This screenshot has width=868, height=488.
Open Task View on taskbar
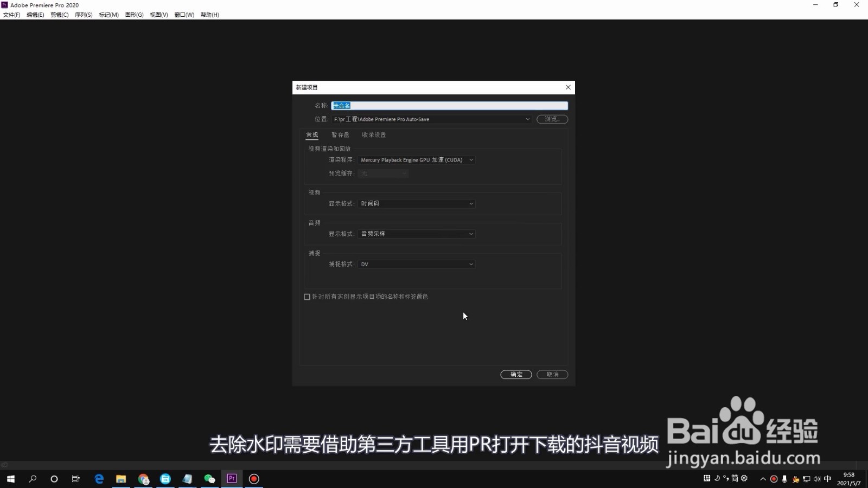(76, 479)
